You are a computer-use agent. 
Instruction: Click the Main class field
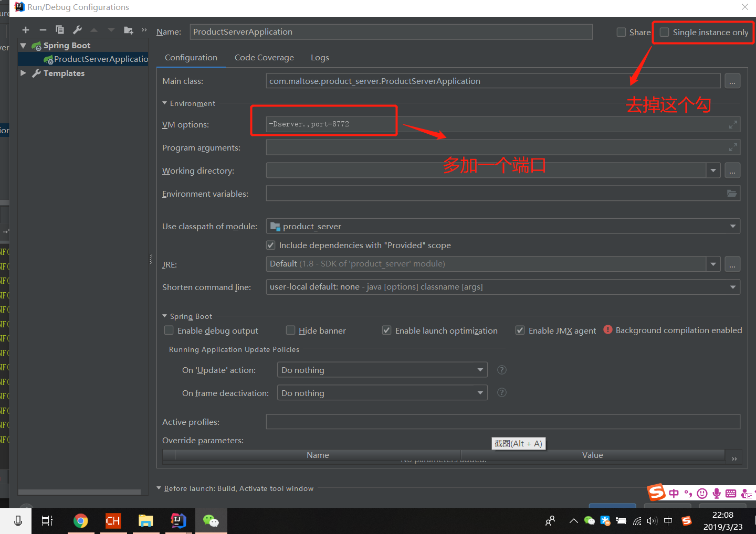coord(493,81)
